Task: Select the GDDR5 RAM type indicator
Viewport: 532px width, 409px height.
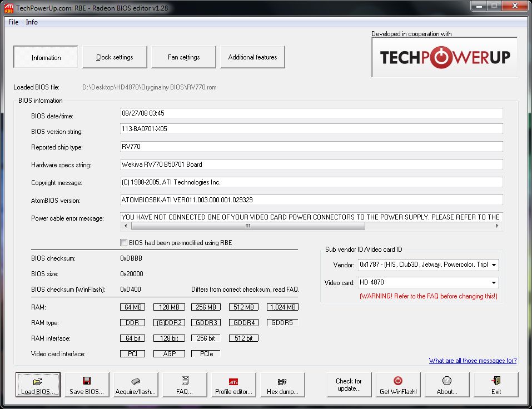Action: tap(282, 323)
